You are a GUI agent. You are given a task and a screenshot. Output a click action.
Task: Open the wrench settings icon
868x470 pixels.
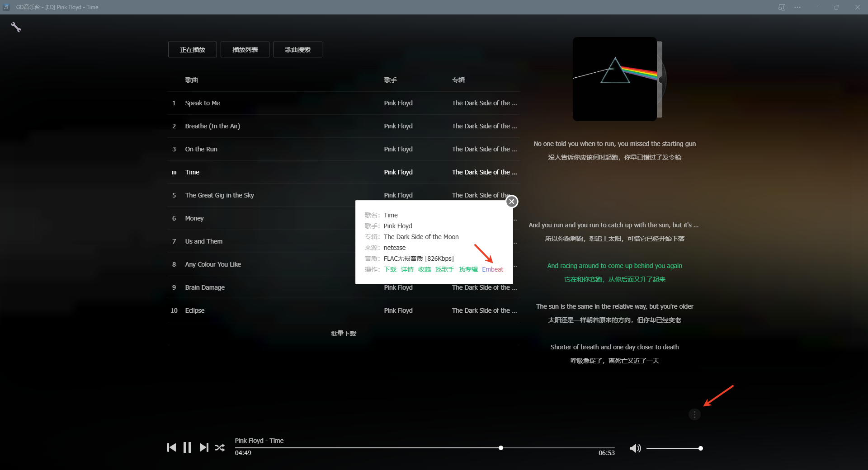coord(16,28)
